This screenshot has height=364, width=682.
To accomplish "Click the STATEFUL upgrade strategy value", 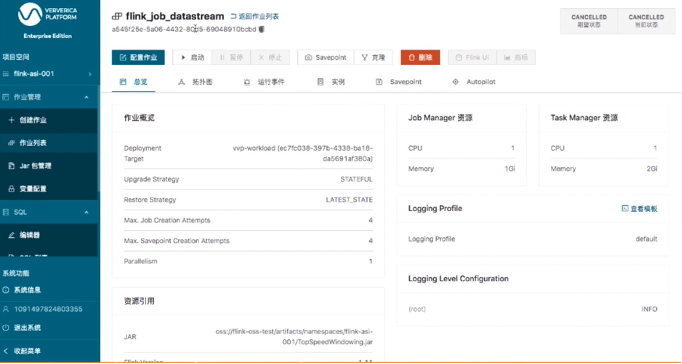I will [x=356, y=179].
